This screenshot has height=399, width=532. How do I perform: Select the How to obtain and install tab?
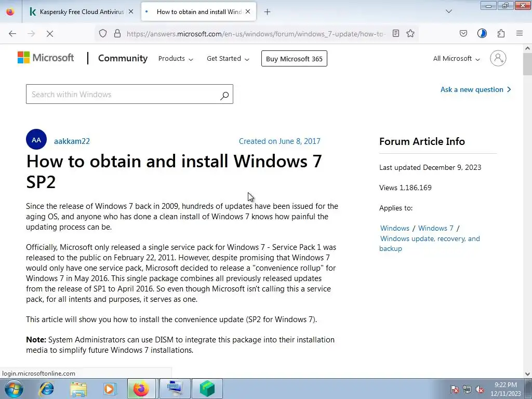tap(199, 12)
